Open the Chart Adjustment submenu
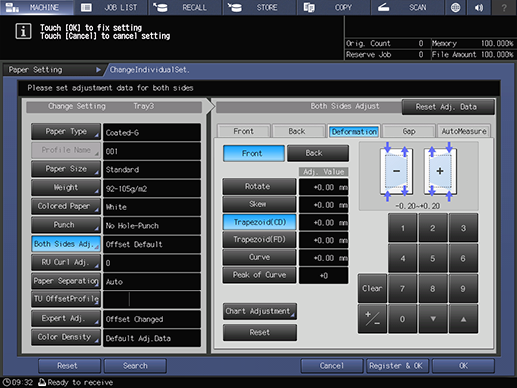The height and width of the screenshot is (388, 517). [260, 311]
